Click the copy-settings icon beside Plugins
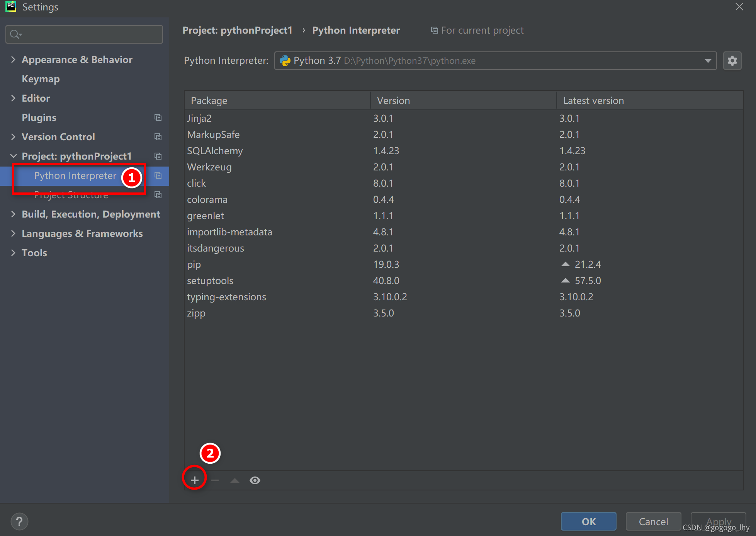This screenshot has height=536, width=756. [158, 117]
